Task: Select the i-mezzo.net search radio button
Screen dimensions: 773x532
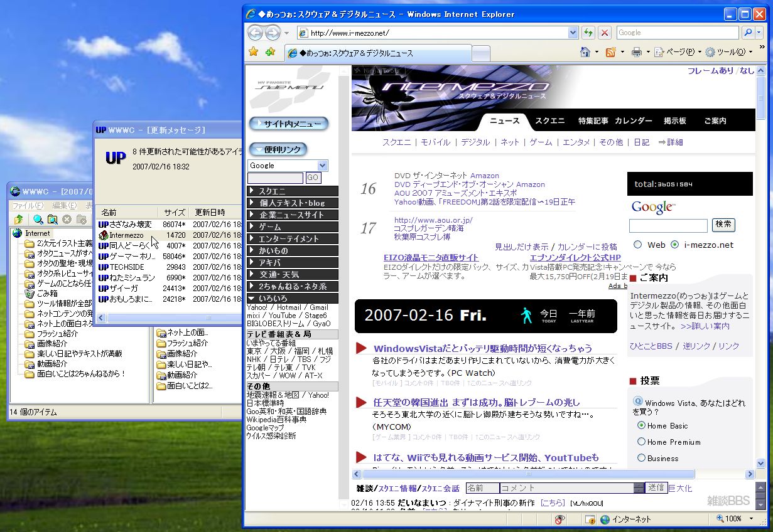Action: coord(674,245)
